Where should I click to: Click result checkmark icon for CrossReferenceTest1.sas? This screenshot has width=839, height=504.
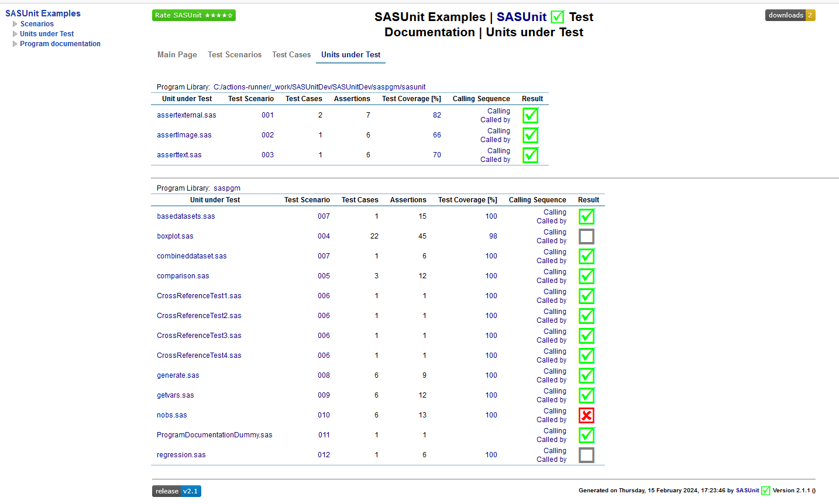pos(586,296)
